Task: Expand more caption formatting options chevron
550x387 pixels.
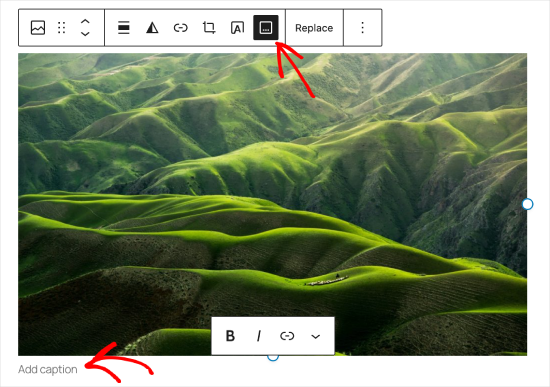Action: [x=315, y=336]
